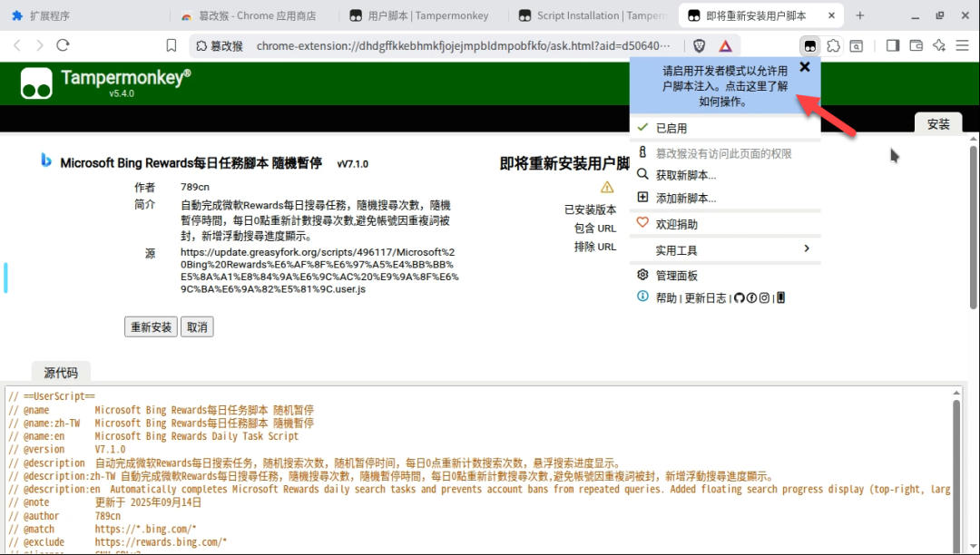Click the Instagram icon in Tampermonkey popup
The width and height of the screenshot is (980, 555).
764,297
